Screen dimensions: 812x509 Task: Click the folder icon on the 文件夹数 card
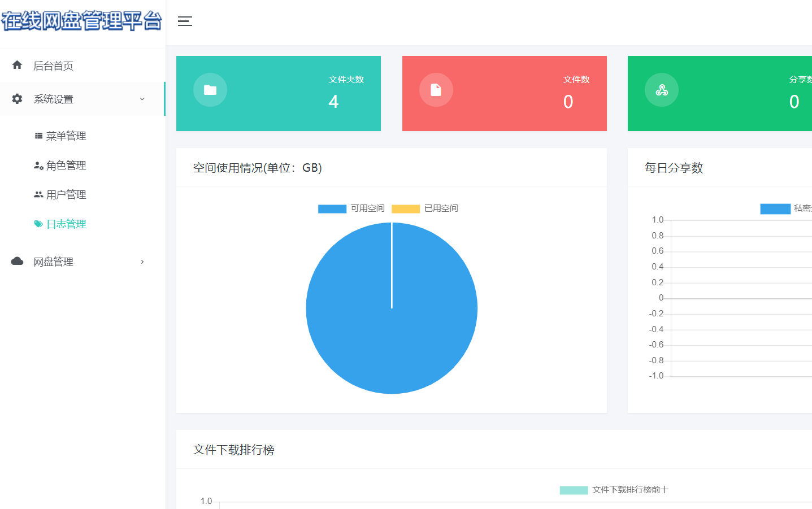tap(210, 89)
